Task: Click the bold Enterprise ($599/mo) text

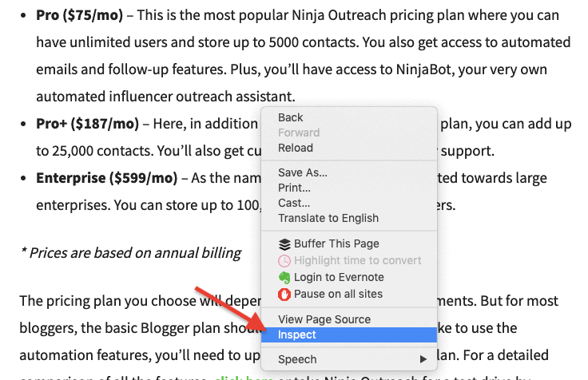Action: [x=106, y=177]
